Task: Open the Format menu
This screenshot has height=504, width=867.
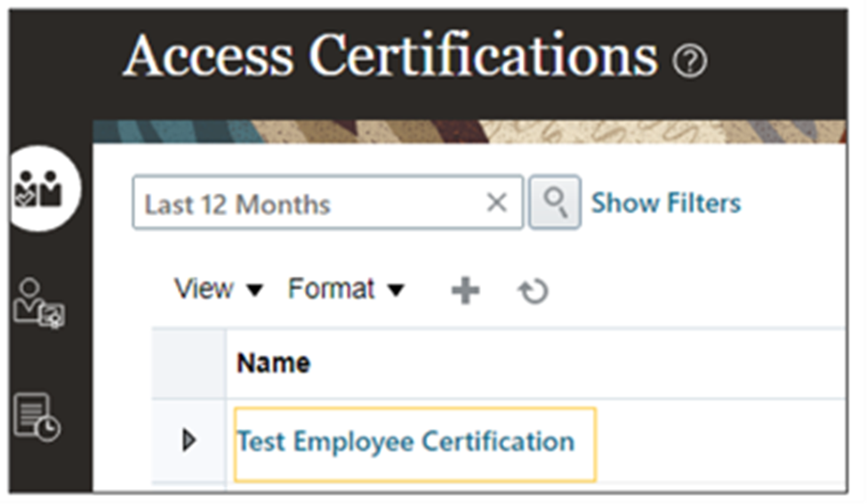Action: [x=346, y=289]
